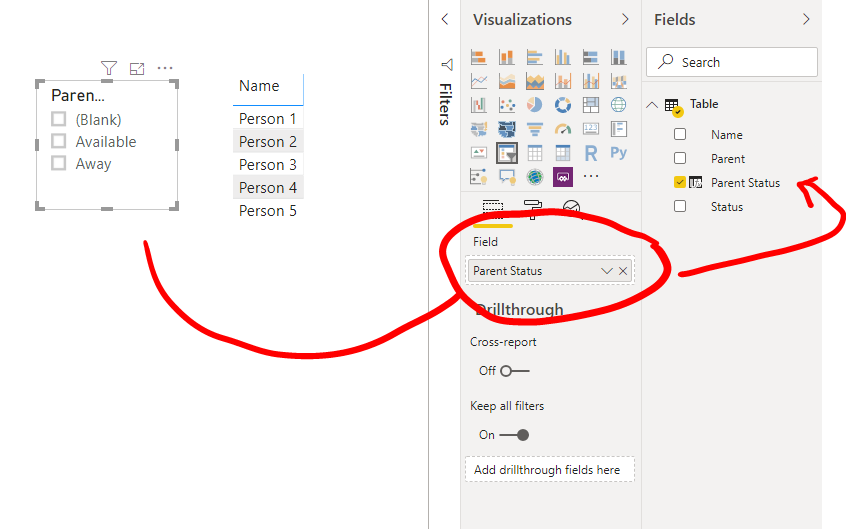846x529 pixels.
Task: Select the area chart visual
Action: click(x=507, y=81)
